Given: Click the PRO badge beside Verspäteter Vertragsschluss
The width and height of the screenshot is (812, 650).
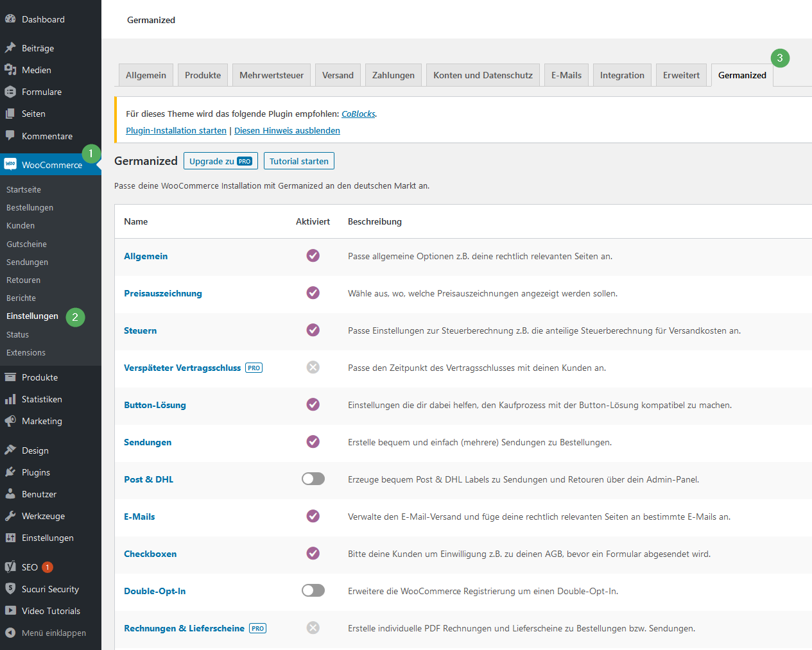Looking at the screenshot, I should [254, 368].
